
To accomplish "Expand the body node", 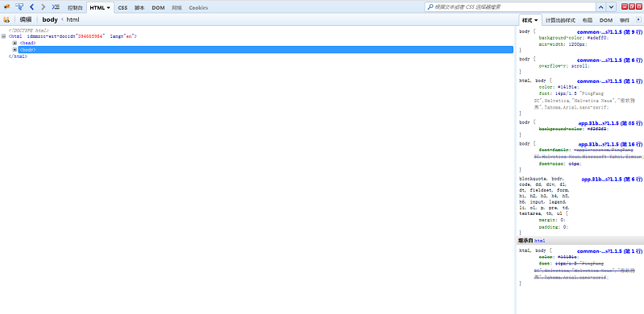I will coord(15,50).
